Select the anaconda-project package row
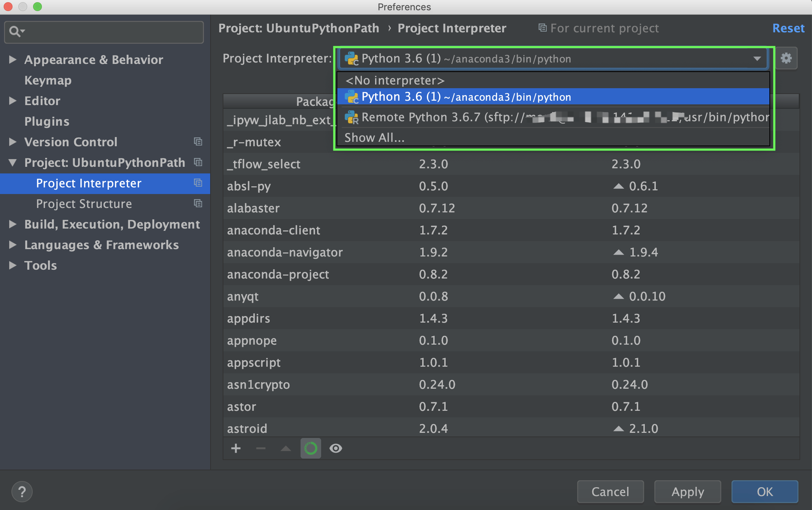 [511, 274]
